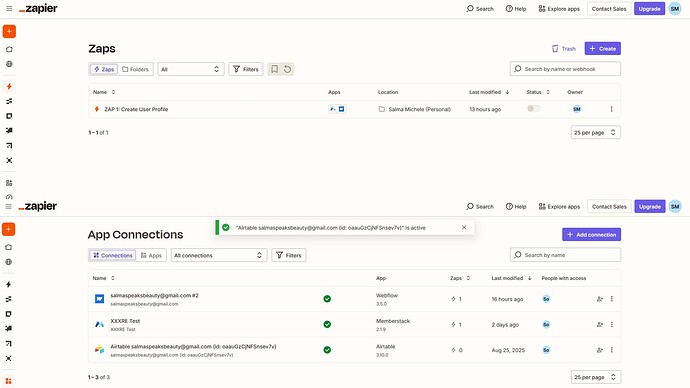Click Salma Michele (Personal) location
The height and width of the screenshot is (388, 690).
[419, 109]
